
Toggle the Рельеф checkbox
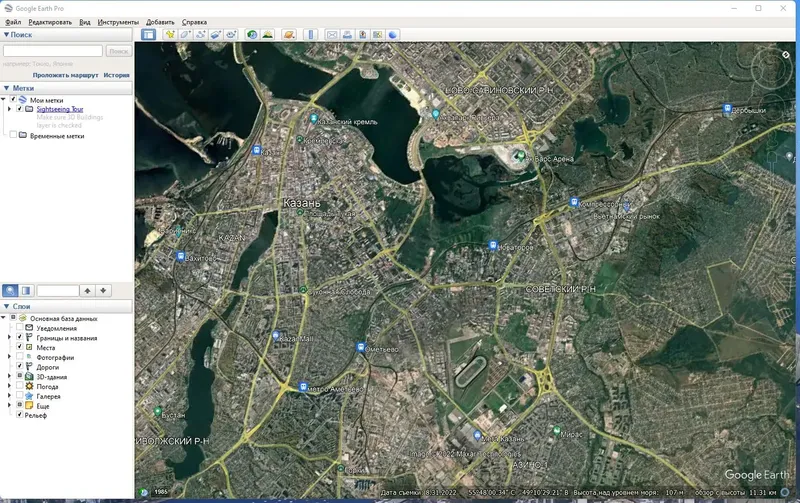[19, 415]
